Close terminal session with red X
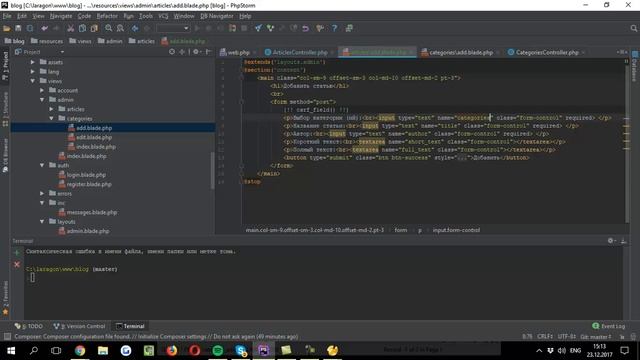Image resolution: width=640 pixels, height=360 pixels. pos(17,264)
